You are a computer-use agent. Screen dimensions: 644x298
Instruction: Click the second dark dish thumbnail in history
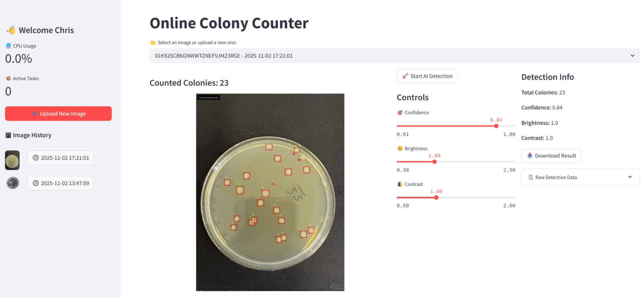pos(13,183)
